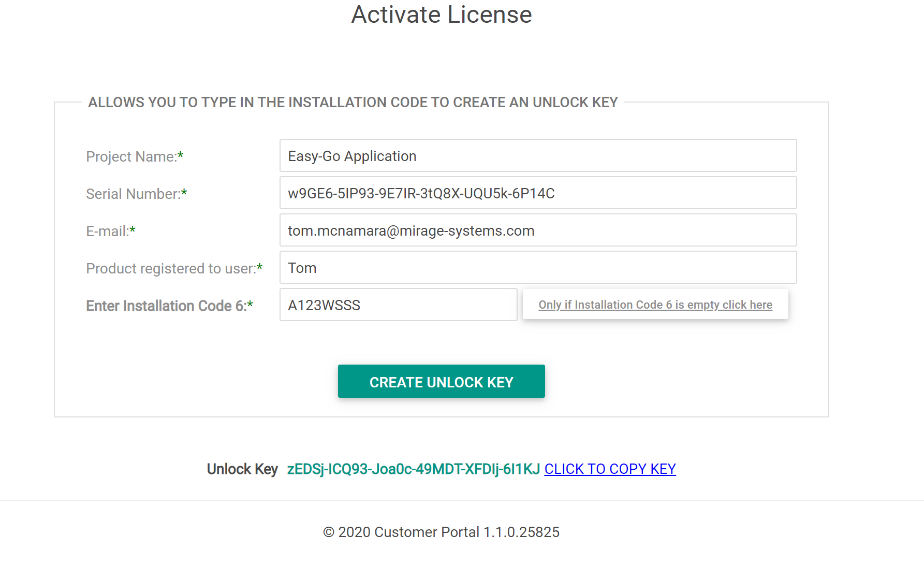Click the installation code section legend title

click(x=353, y=103)
